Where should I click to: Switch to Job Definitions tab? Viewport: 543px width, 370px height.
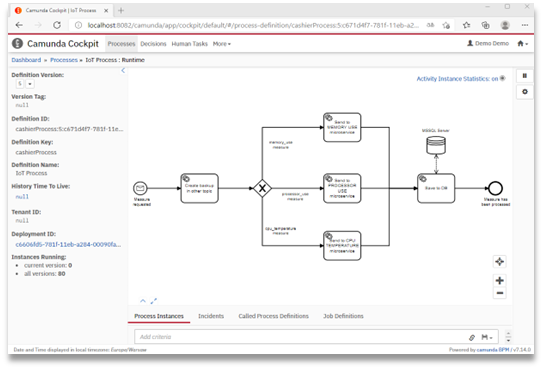343,316
